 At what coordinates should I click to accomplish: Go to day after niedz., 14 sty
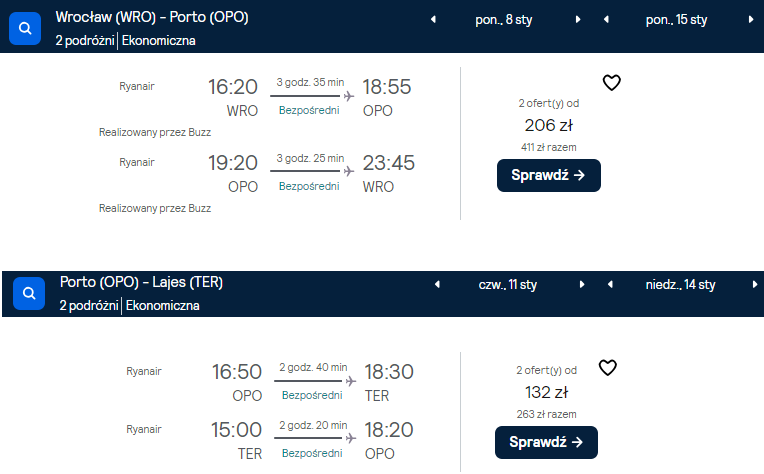(755, 284)
